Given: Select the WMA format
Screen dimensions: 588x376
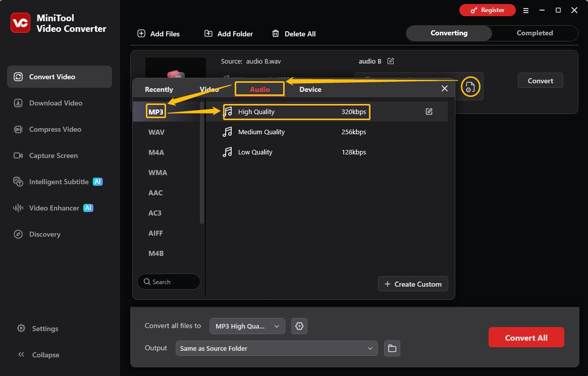Looking at the screenshot, I should tap(157, 173).
